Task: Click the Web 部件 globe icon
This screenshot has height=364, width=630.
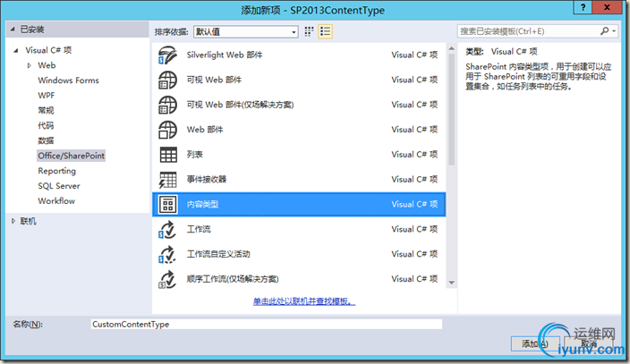Action: tap(167, 130)
